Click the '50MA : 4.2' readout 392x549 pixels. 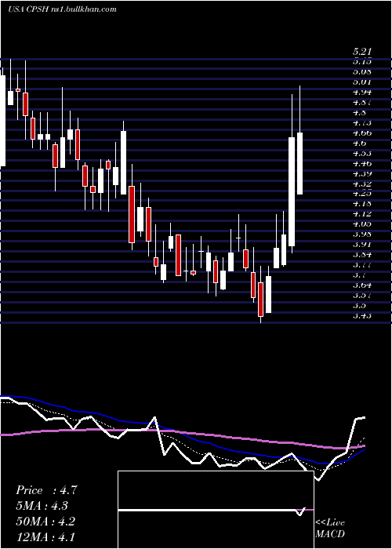point(45,521)
